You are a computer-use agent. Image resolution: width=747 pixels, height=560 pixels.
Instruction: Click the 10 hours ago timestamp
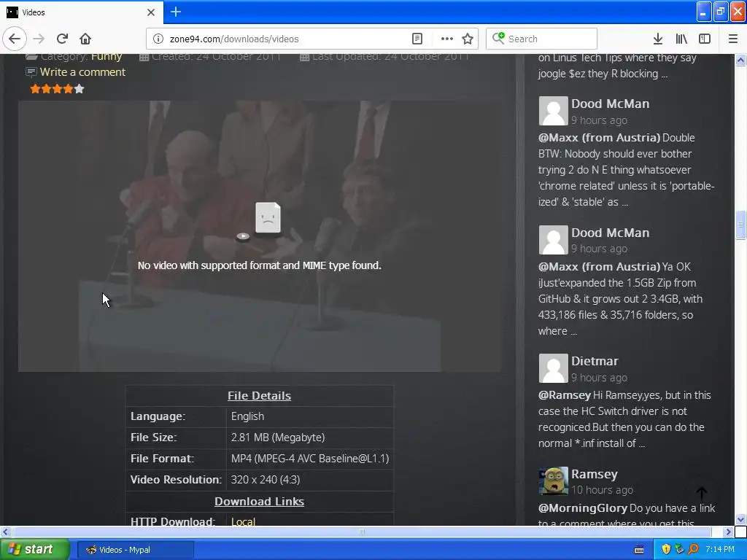pos(602,490)
